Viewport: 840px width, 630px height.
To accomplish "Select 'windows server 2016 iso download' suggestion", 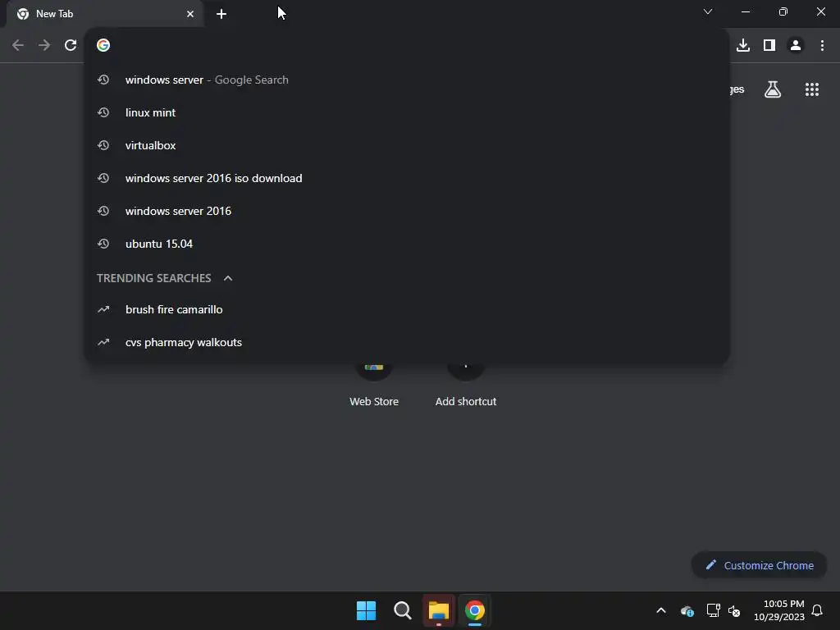I will (x=407, y=178).
